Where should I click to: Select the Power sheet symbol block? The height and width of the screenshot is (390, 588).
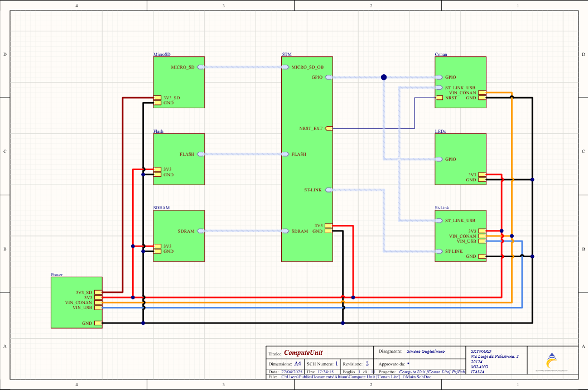click(x=76, y=302)
